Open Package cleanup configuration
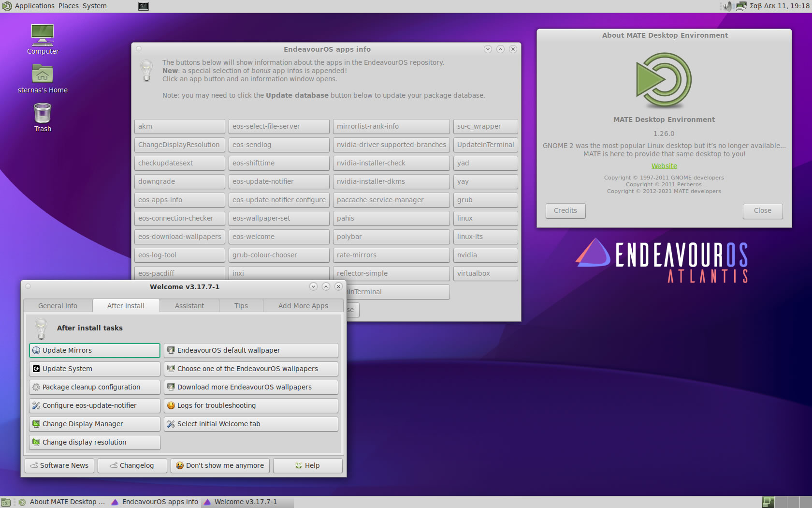 coord(94,387)
